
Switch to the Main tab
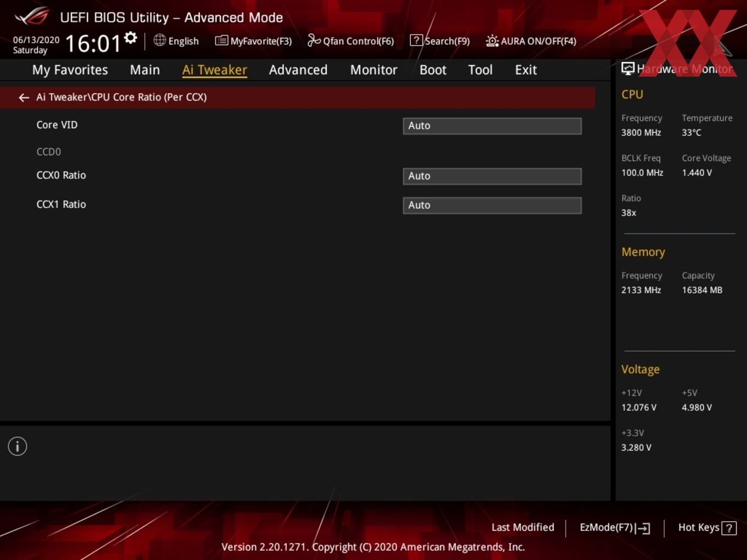tap(145, 70)
